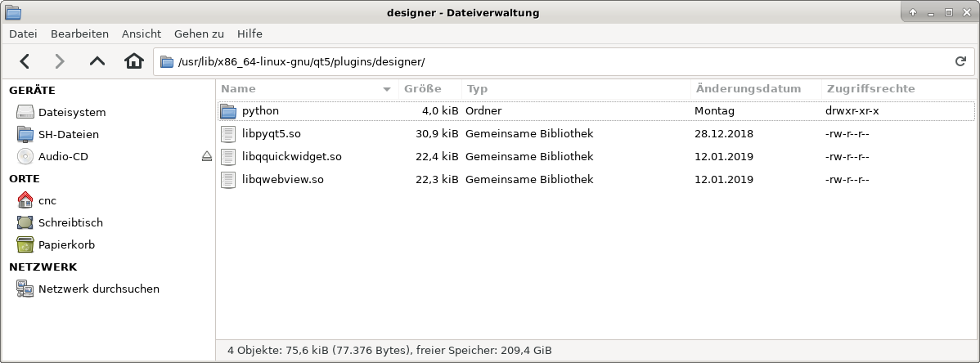Screen dimensions: 980x363
Task: Open the home folder via house icon
Action: pyautogui.click(x=134, y=60)
